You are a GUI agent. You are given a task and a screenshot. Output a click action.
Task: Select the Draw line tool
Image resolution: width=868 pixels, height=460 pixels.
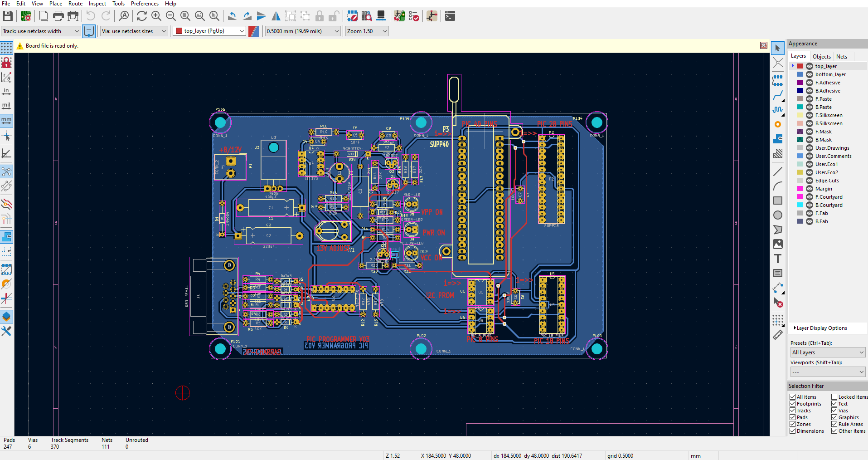tap(778, 171)
